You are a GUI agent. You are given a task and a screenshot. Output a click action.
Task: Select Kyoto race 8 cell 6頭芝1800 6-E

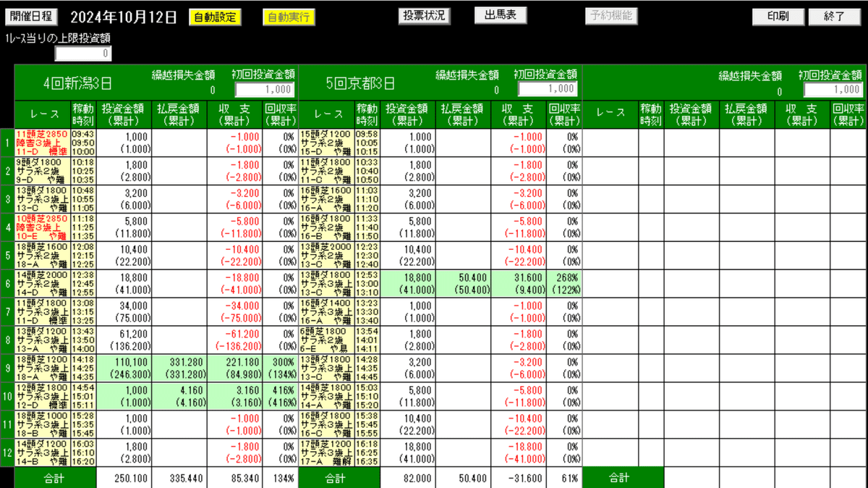point(326,340)
